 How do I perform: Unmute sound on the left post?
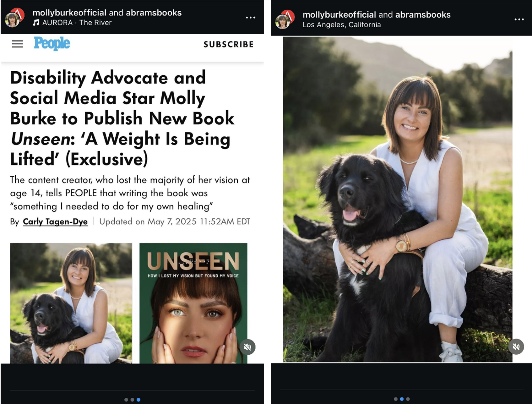coord(247,347)
